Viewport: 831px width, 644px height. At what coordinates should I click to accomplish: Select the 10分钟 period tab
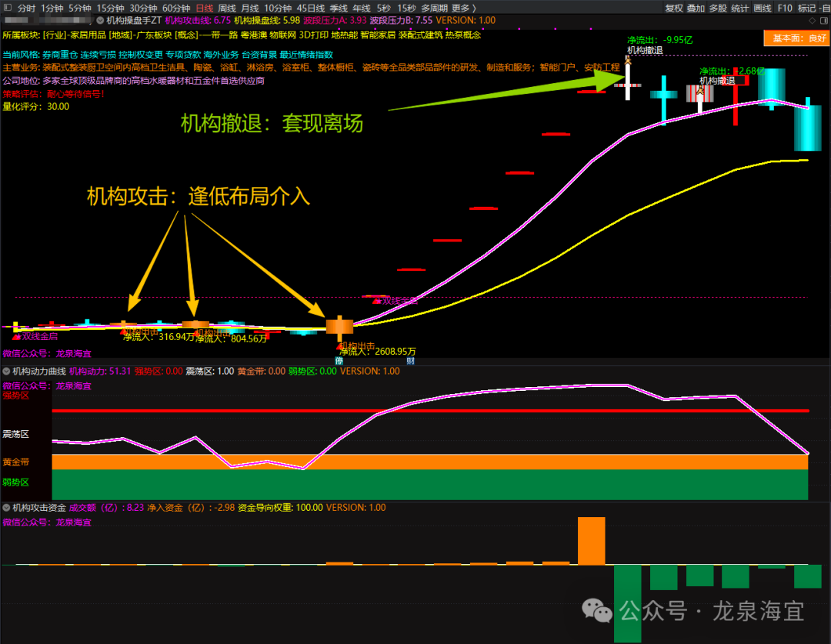point(278,8)
